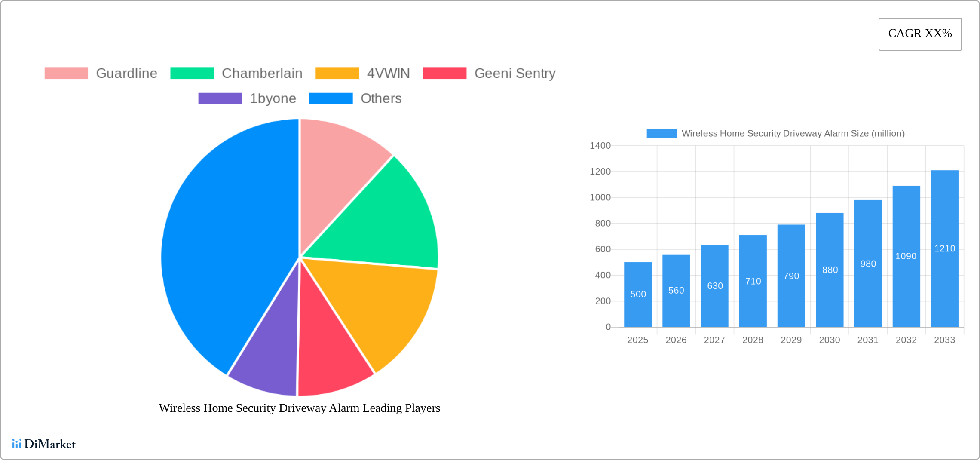980x460 pixels.
Task: Click the DiMarket logo icon
Action: click(x=18, y=444)
